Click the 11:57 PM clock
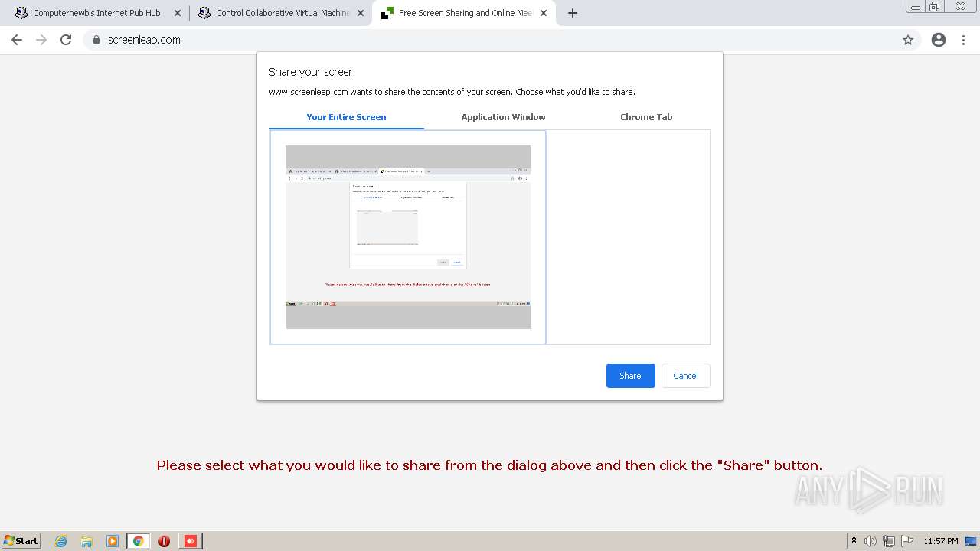 coord(941,541)
